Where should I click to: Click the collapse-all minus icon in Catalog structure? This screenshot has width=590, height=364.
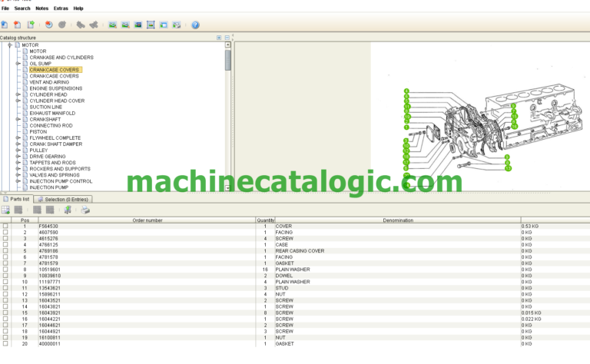227,38
